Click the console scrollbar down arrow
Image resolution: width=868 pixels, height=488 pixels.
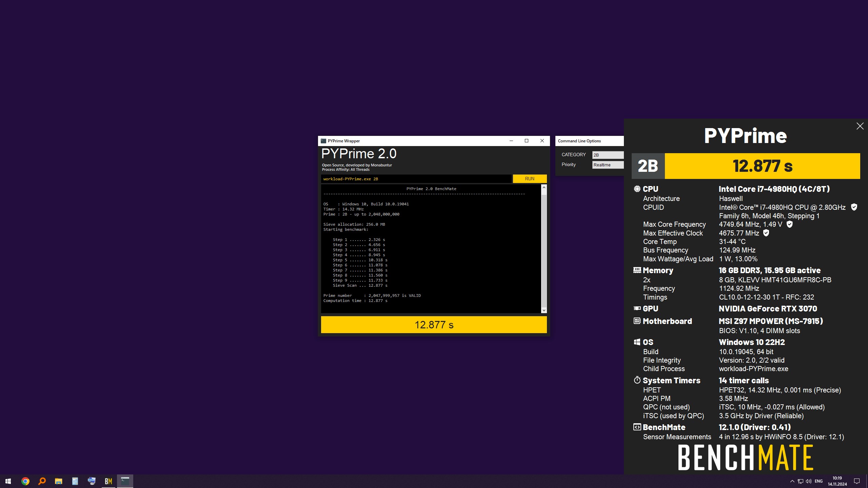[544, 310]
